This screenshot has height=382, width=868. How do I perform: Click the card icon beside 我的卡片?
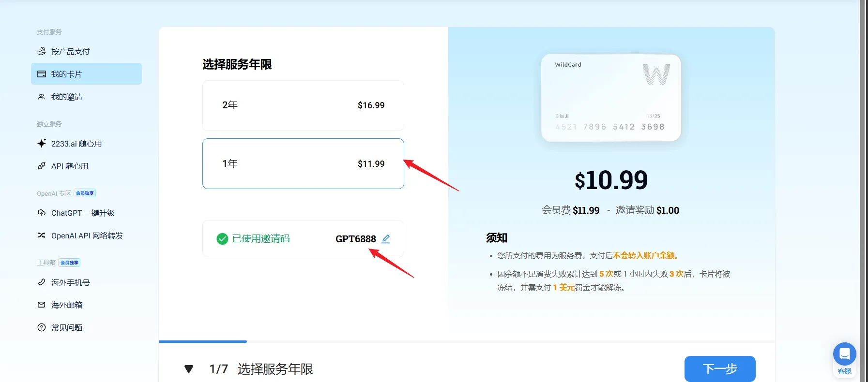click(42, 74)
